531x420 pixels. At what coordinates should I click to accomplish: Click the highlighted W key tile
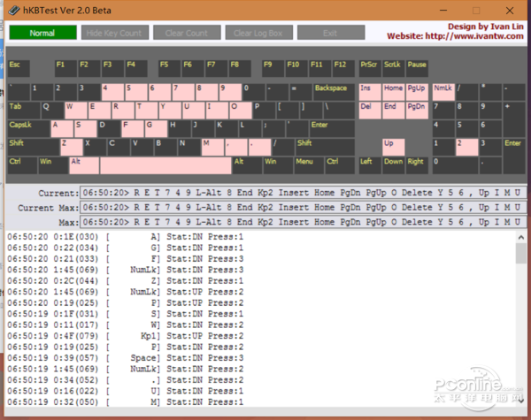coord(76,111)
